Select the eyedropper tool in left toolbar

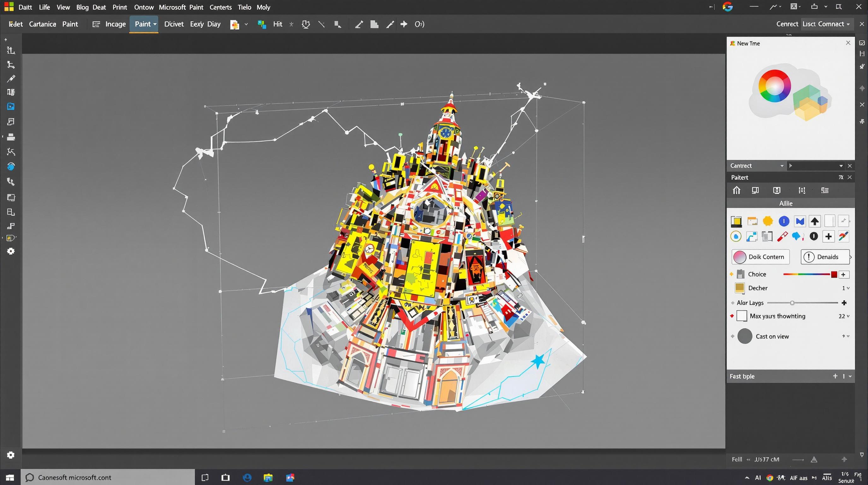(11, 79)
